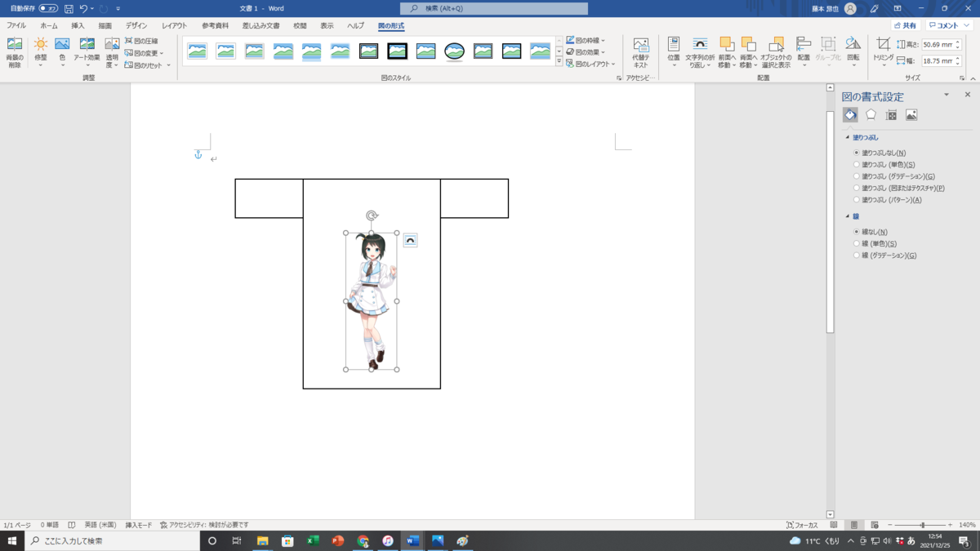
Task: Open ファイル (File) tab
Action: click(16, 26)
